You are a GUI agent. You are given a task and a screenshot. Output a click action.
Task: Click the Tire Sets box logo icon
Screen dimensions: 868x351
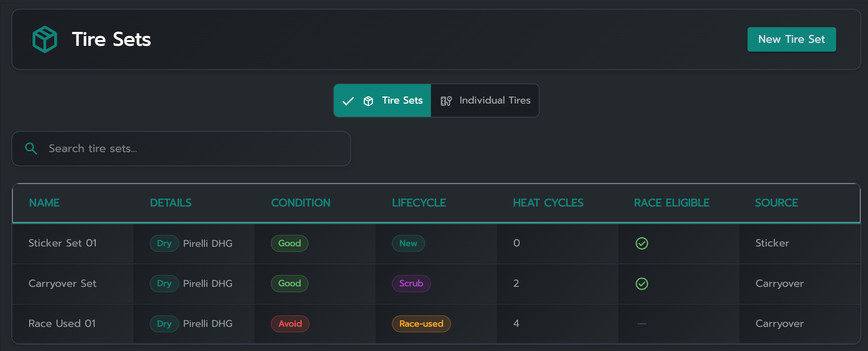(x=44, y=39)
